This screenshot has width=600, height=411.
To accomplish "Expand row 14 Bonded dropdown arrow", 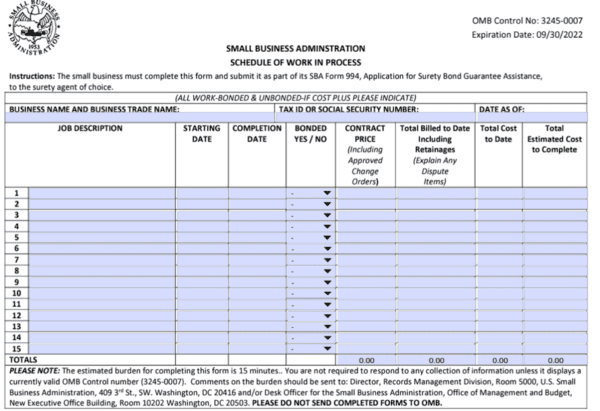I will coord(327,338).
